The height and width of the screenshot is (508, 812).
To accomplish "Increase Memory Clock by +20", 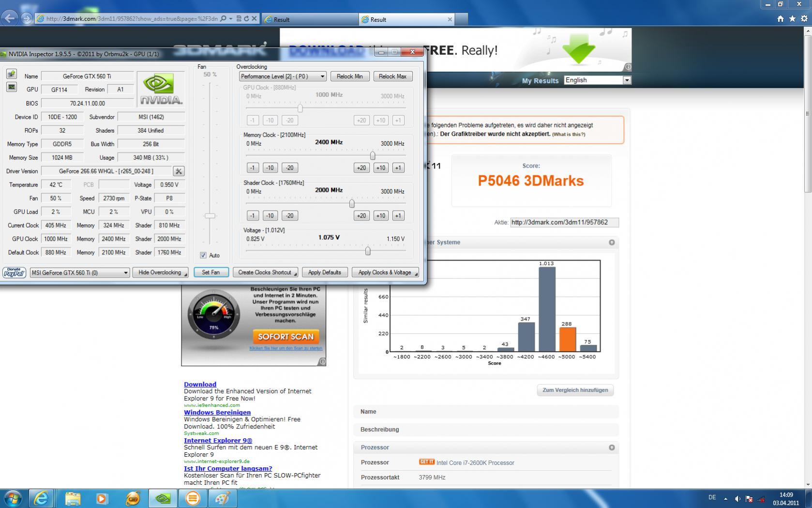I will 361,168.
